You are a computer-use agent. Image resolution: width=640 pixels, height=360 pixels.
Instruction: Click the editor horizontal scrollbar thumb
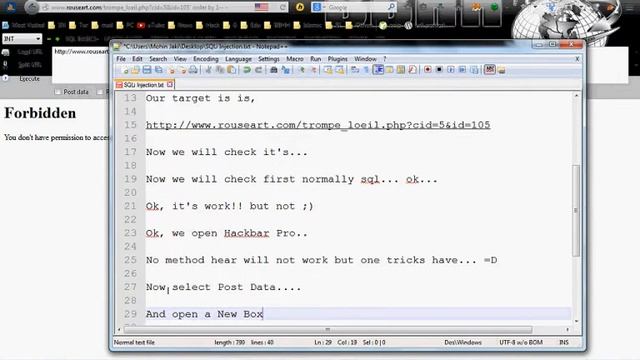point(328,329)
